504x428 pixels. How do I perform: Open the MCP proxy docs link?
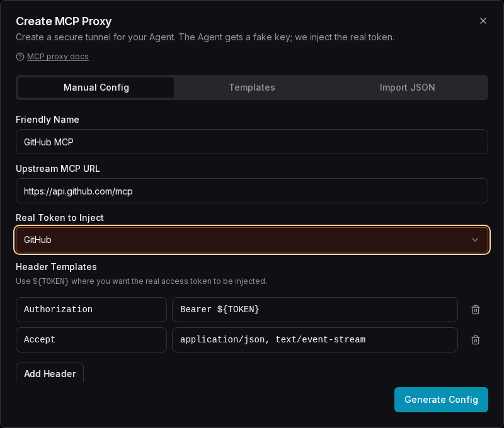[57, 57]
